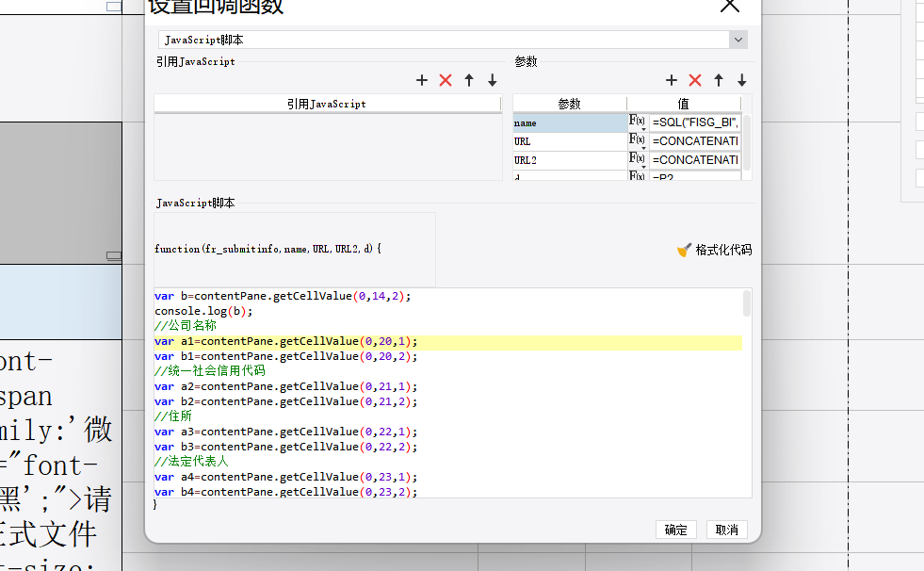
Task: Click the //公司名称 comment line
Action: tap(186, 326)
